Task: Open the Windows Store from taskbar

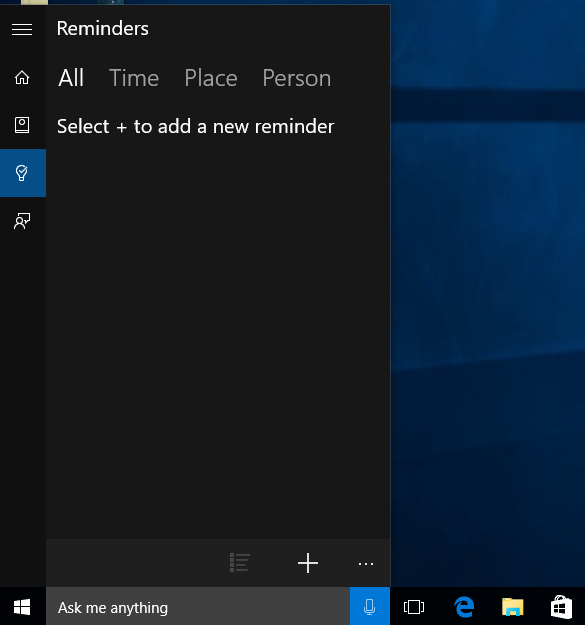Action: (561, 607)
